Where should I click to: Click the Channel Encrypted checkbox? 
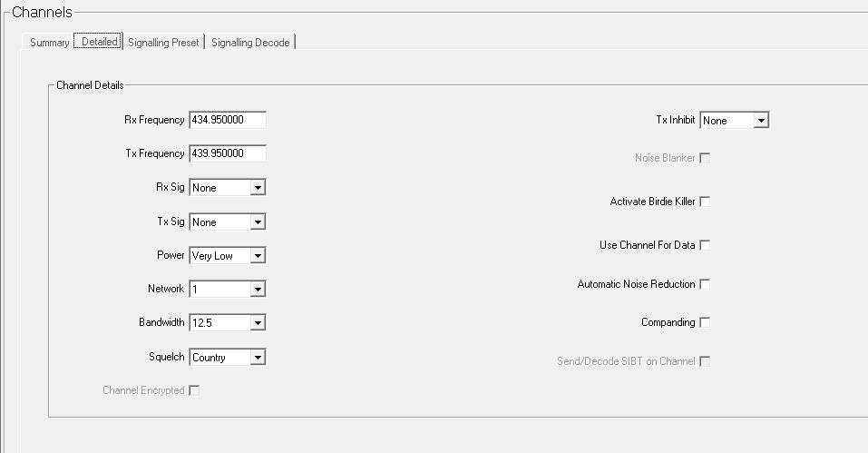pyautogui.click(x=193, y=390)
